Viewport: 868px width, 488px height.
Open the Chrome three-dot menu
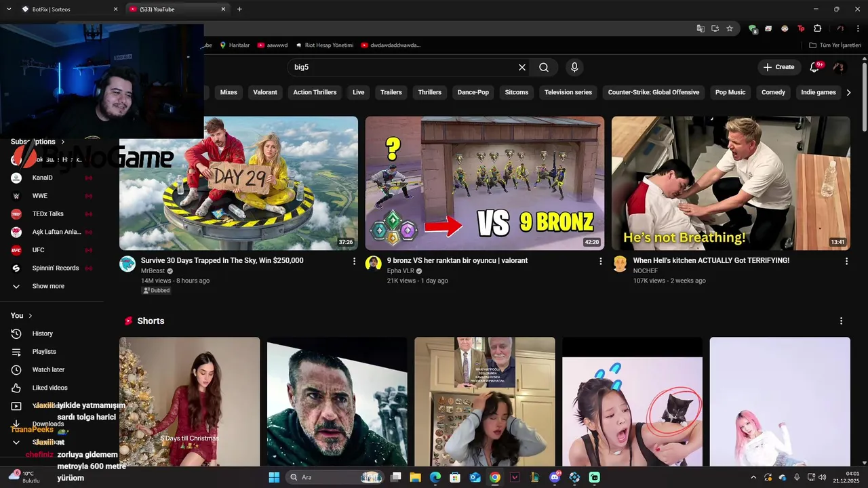(857, 28)
